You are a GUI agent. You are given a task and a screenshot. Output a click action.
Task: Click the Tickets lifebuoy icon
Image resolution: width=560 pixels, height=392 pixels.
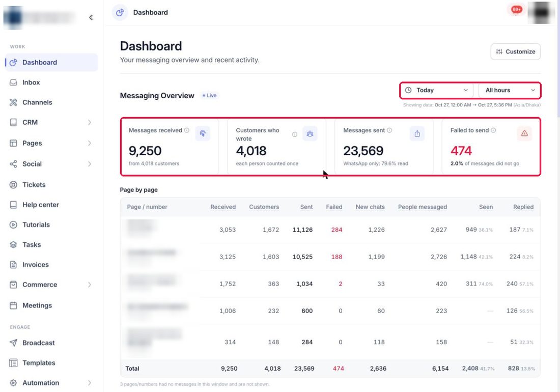[x=13, y=185]
